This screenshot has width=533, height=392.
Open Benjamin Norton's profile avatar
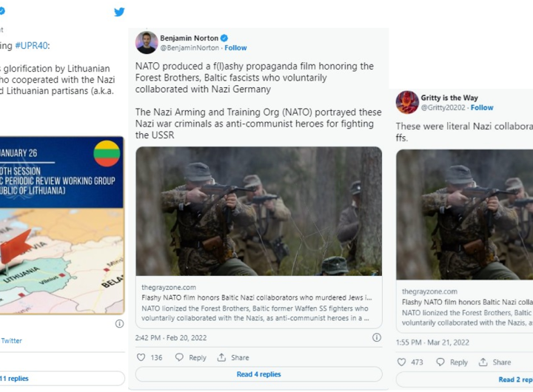coord(147,42)
